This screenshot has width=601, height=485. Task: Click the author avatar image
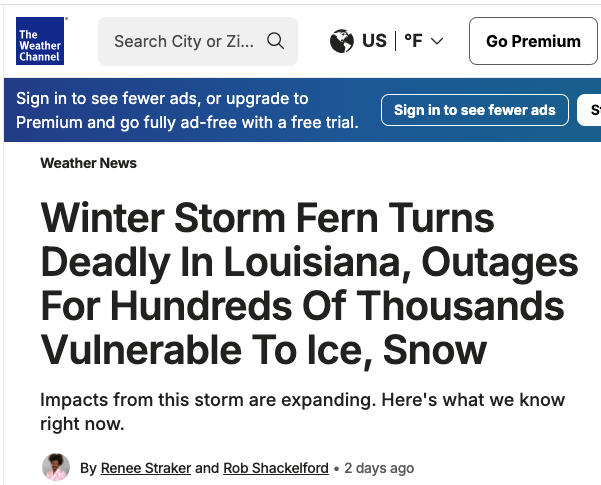56,467
